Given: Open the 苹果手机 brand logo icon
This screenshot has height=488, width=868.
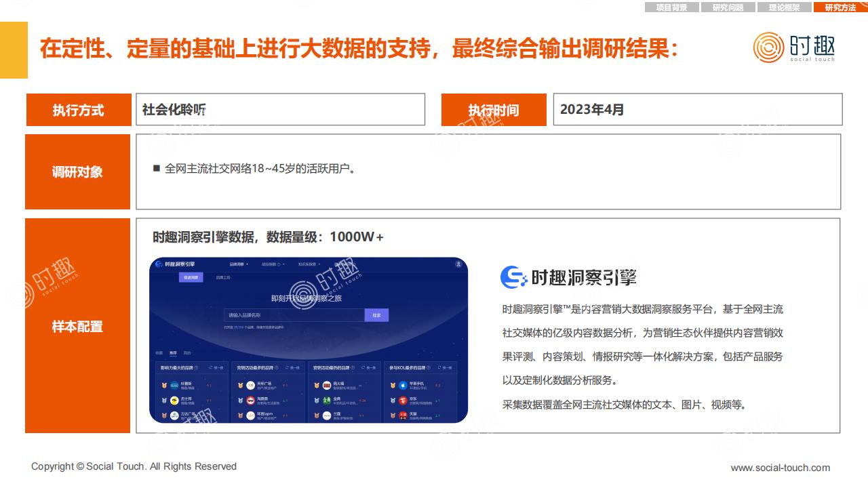Looking at the screenshot, I should click(x=403, y=385).
